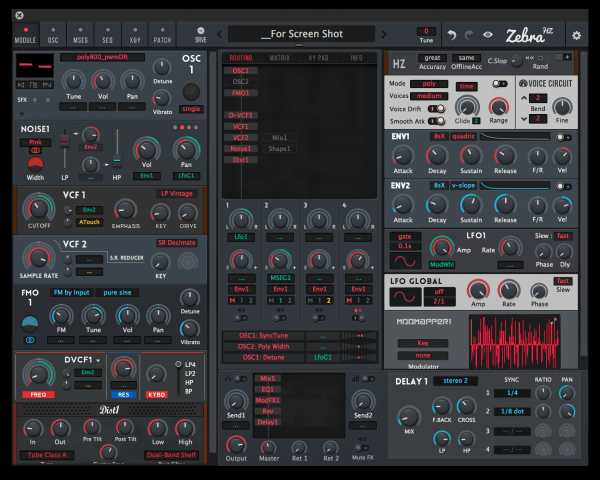Open LP Vintage filter type dropdown
This screenshot has width=600, height=480.
coord(176,194)
